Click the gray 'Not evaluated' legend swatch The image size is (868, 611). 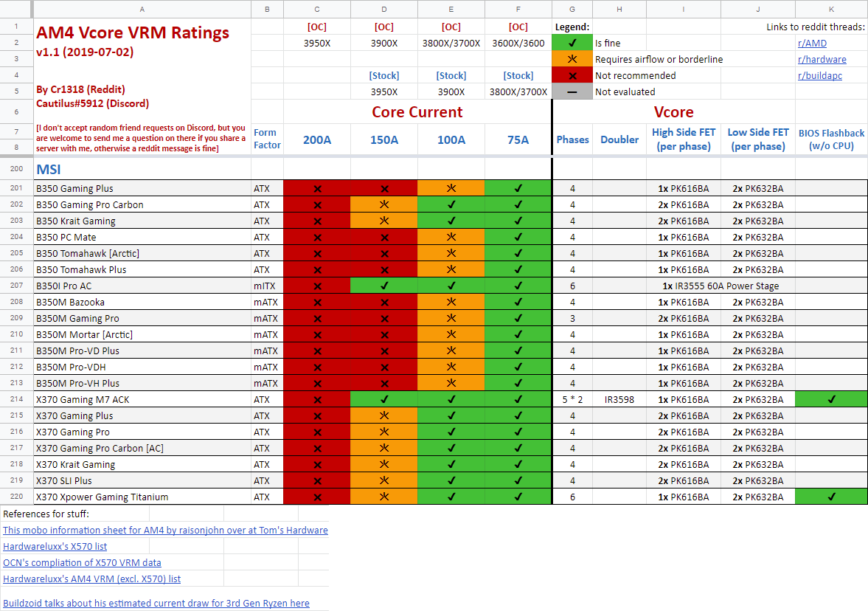[572, 92]
